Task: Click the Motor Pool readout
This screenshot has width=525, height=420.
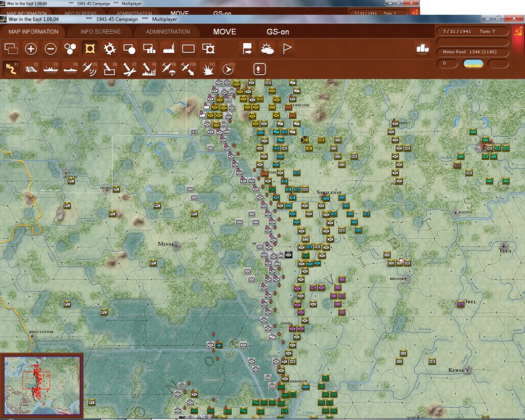Action: tap(472, 52)
